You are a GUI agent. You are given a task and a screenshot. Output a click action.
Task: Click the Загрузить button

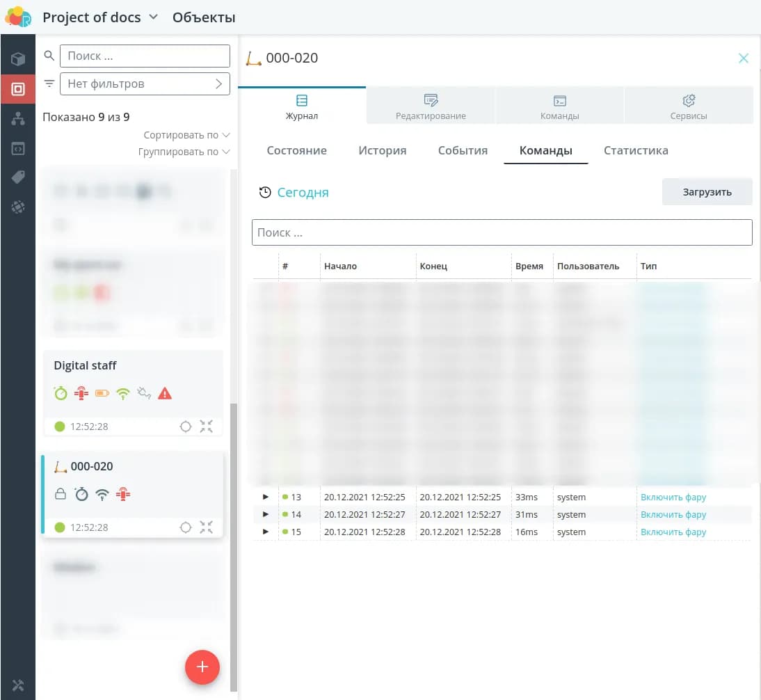tap(707, 192)
